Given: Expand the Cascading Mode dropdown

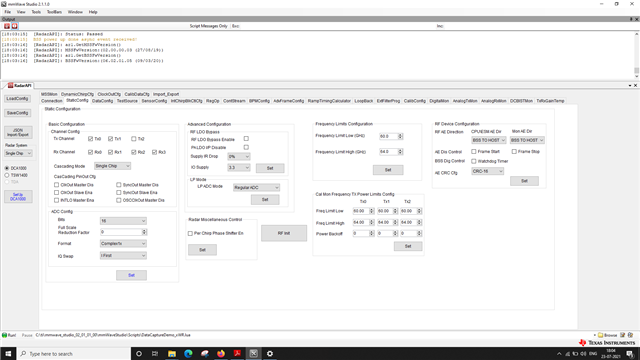Looking at the screenshot, I should [112, 166].
